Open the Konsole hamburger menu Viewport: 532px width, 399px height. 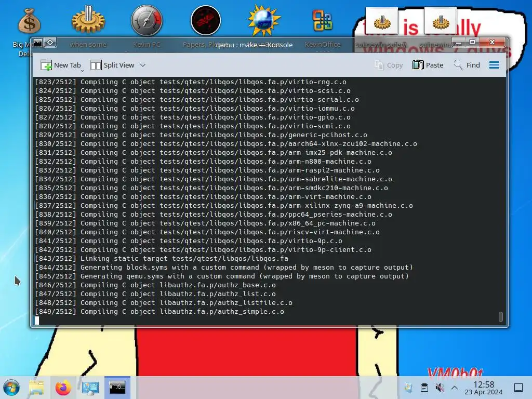pyautogui.click(x=494, y=65)
